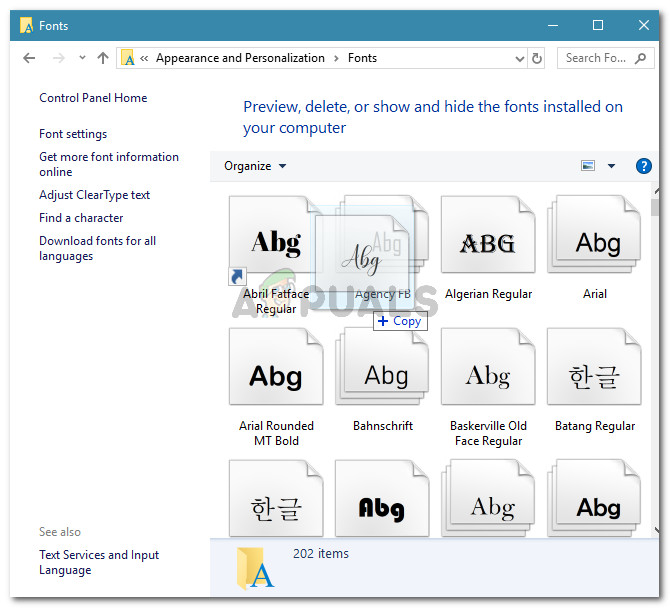This screenshot has height=608, width=670.
Task: Open Text Services and Input Language
Action: pos(99,562)
